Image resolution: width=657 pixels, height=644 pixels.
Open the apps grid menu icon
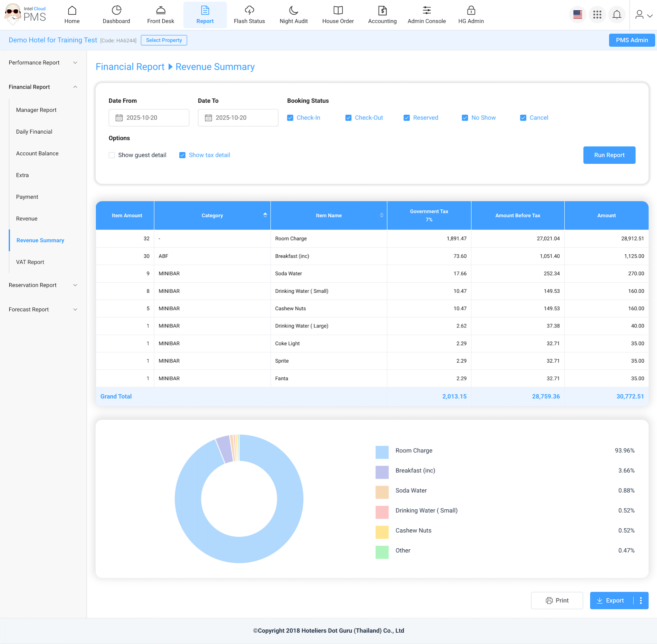(597, 15)
